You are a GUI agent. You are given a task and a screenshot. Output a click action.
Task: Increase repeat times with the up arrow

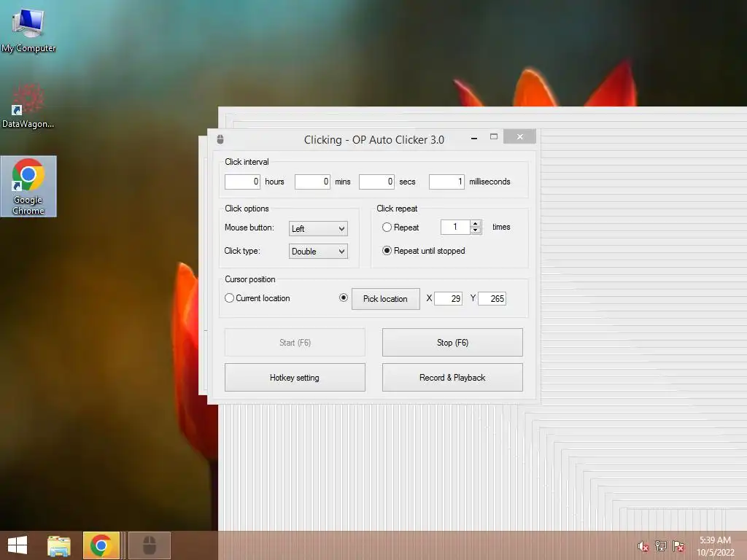[476, 223]
